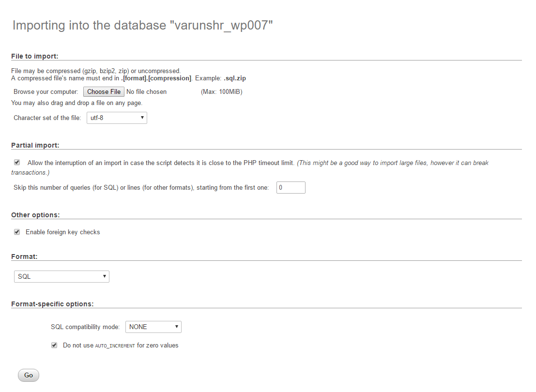Expand the Format dropdown showing SQL
Viewport: 536px width, 392px height.
pos(61,276)
